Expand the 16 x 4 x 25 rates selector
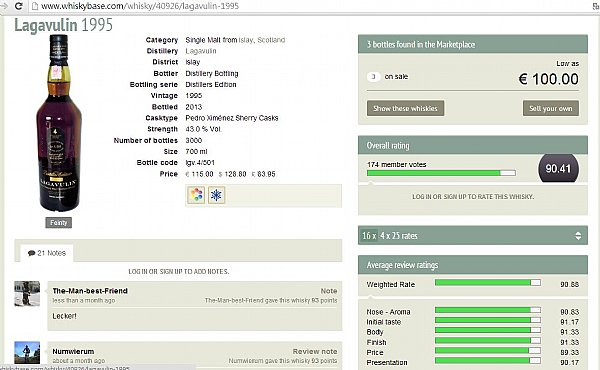Image resolution: width=600 pixels, height=370 pixels. tap(473, 236)
